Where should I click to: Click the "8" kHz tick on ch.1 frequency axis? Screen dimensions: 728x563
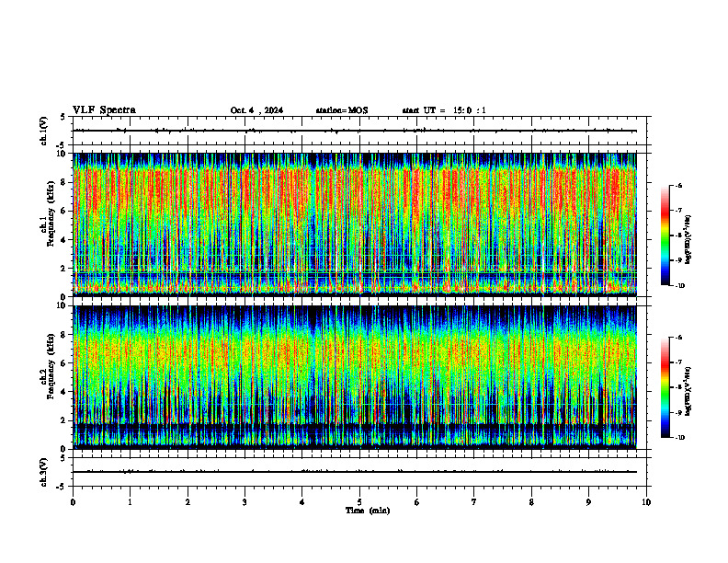[64, 182]
